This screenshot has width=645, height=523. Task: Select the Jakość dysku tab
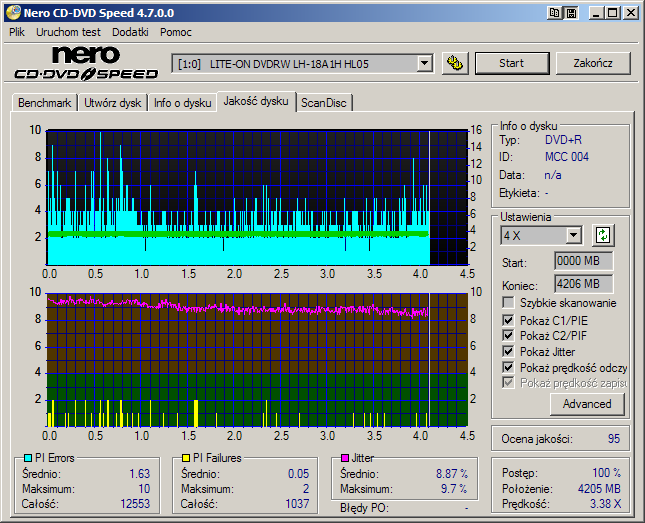point(256,101)
